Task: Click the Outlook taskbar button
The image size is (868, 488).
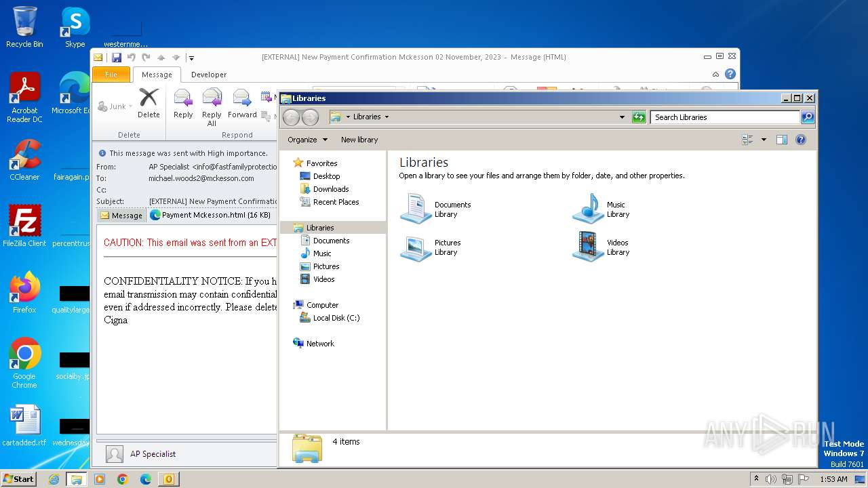Action: pos(168,479)
